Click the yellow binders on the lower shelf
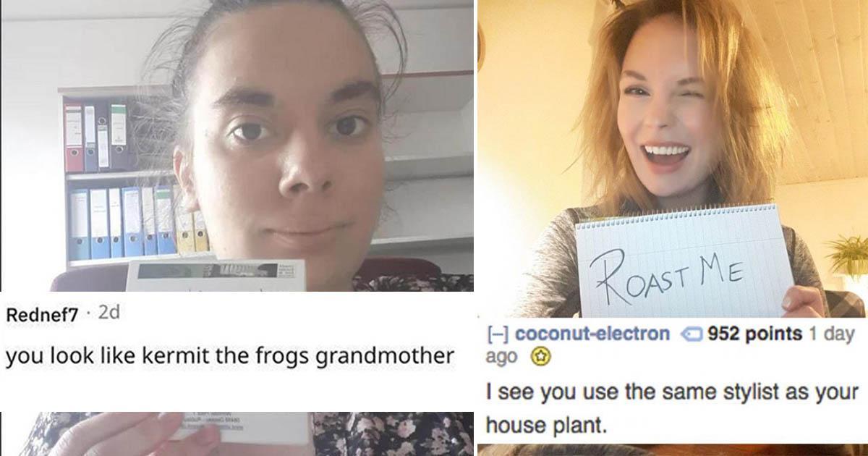The image size is (868, 456). [x=192, y=231]
